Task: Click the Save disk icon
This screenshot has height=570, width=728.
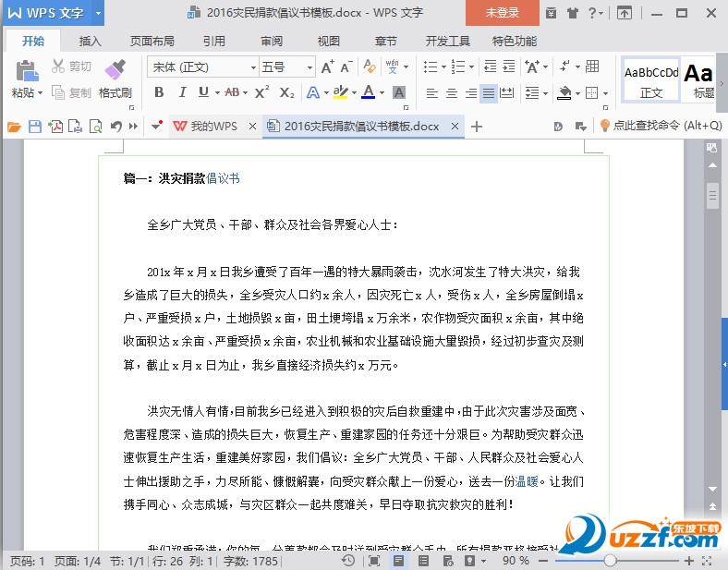Action: 35,127
